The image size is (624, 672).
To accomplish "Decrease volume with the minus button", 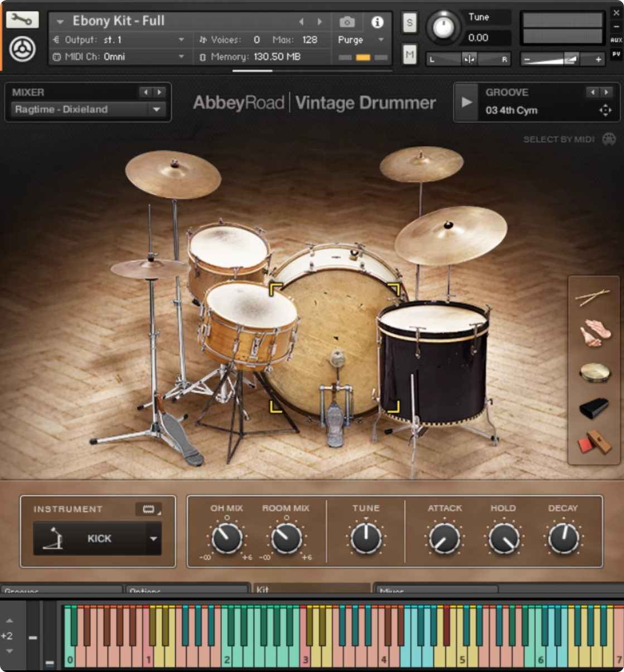I will tap(527, 59).
